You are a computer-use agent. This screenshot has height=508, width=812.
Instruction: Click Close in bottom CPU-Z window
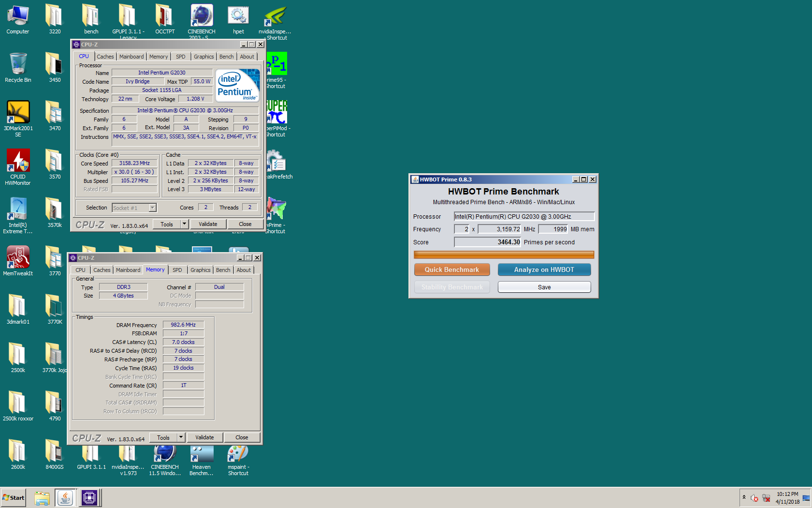point(242,437)
